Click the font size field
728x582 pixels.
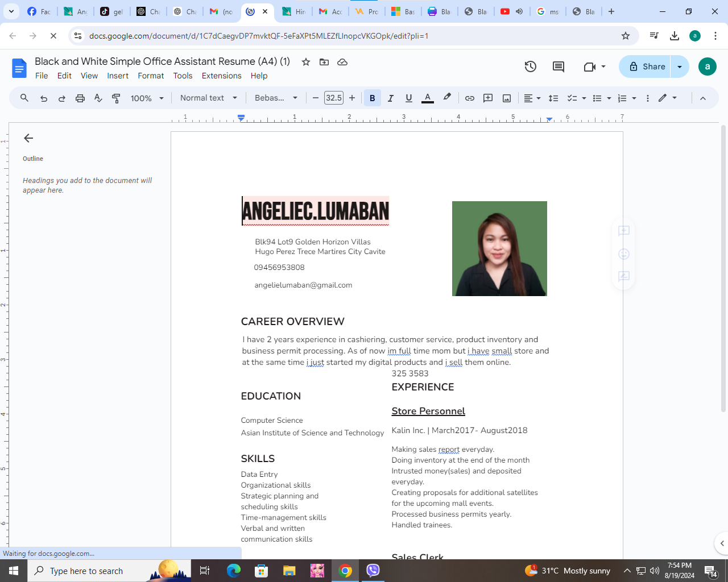[x=334, y=98]
